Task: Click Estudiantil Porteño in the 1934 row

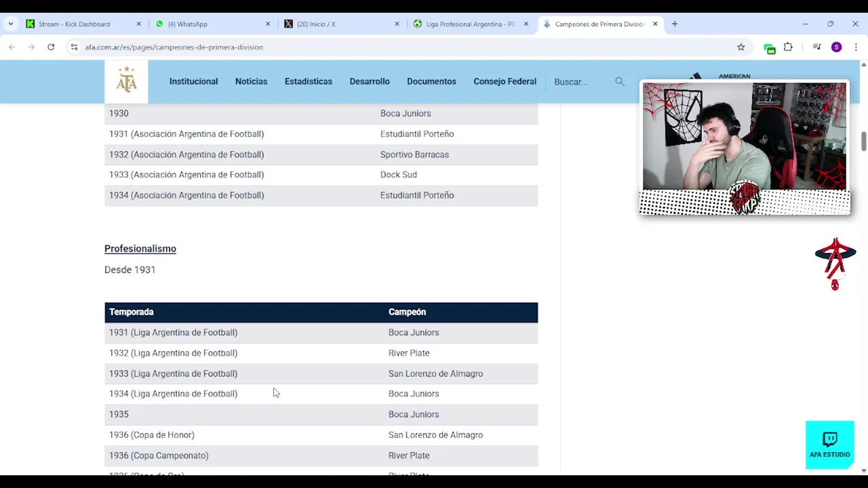Action: [x=417, y=195]
